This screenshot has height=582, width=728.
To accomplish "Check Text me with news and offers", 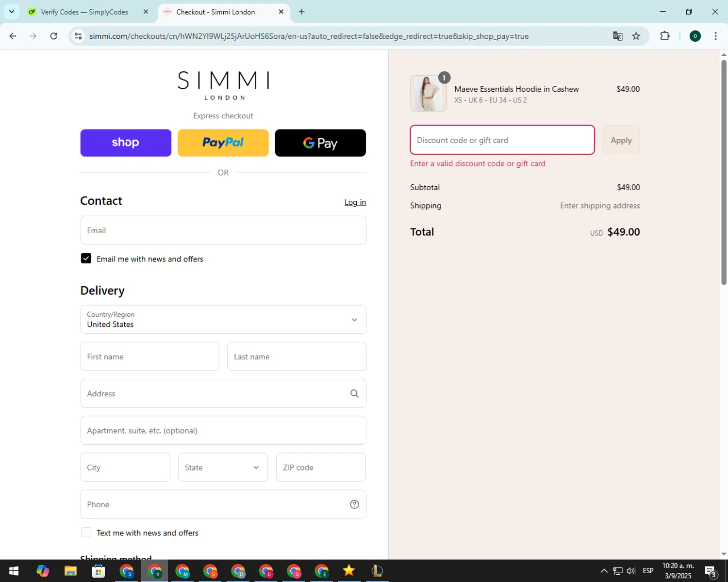I will pyautogui.click(x=86, y=533).
